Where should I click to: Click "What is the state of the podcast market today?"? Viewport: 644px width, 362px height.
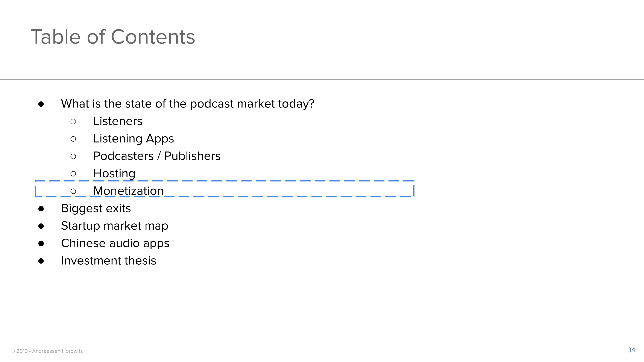coord(187,104)
